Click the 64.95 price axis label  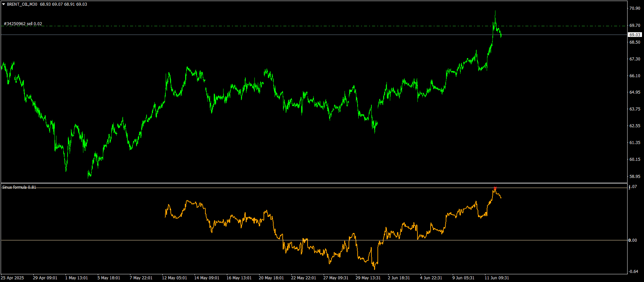(635, 92)
